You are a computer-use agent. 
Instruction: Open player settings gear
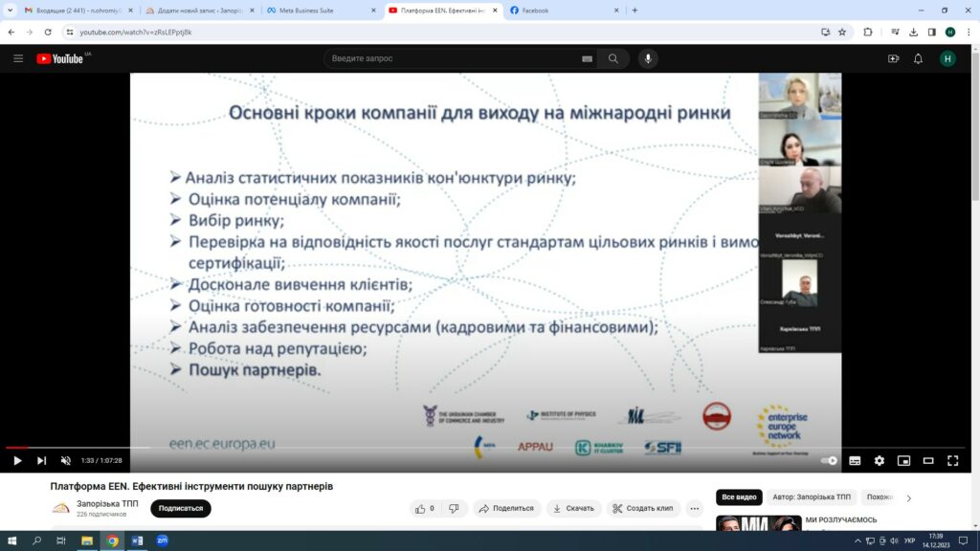tap(880, 461)
